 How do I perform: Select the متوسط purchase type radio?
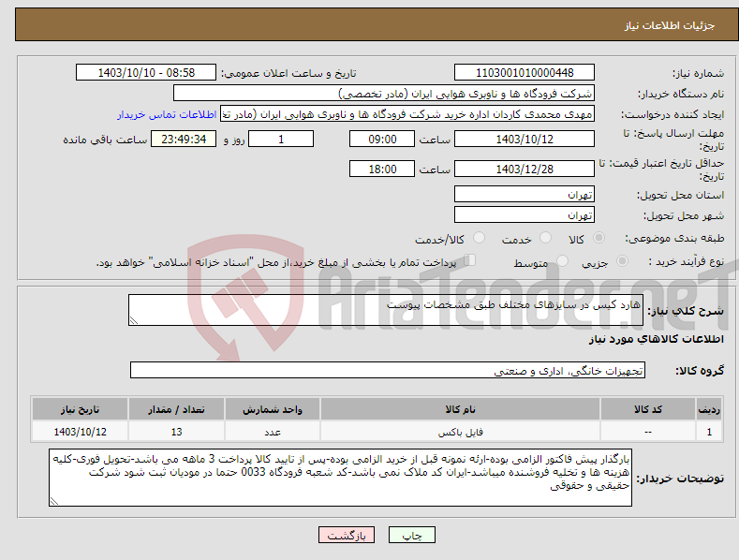562,260
